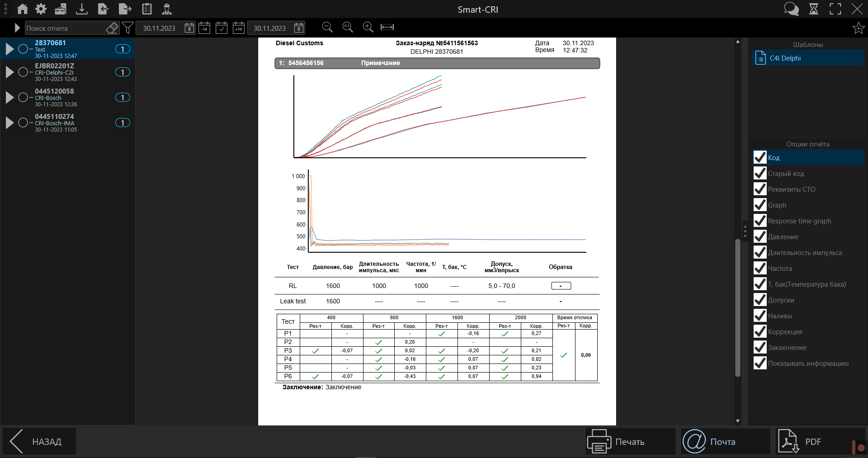This screenshot has width=868, height=458.
Task: Select the C4I Delphi template
Action: coord(808,58)
